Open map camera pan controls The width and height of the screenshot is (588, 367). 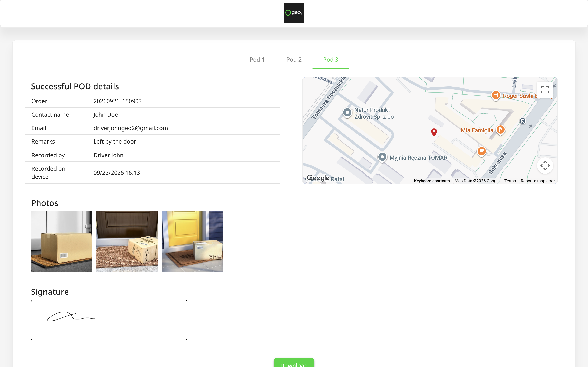(545, 166)
